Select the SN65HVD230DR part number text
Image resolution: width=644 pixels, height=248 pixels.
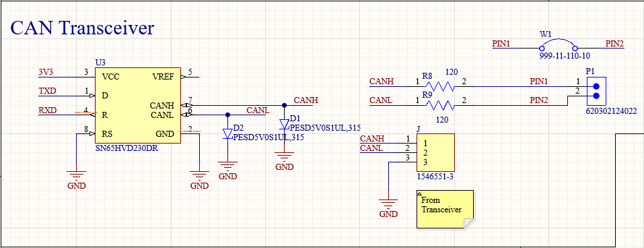coord(127,148)
